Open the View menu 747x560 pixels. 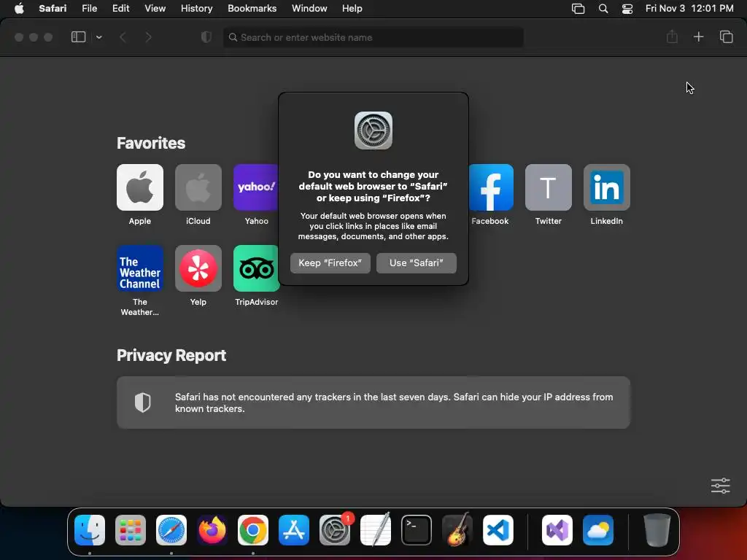pyautogui.click(x=155, y=9)
